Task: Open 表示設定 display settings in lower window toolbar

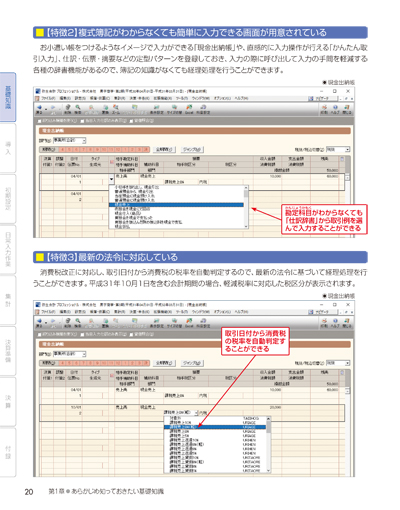Action: 156,322
